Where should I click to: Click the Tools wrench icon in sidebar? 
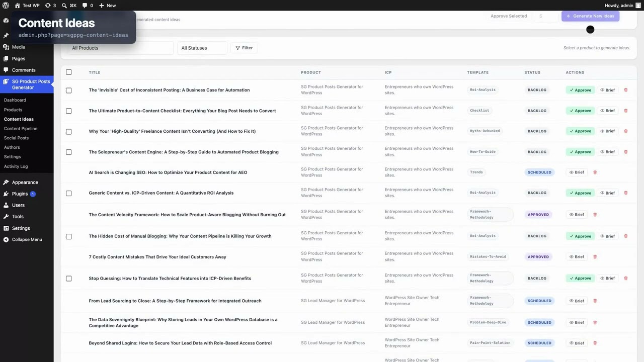pyautogui.click(x=6, y=217)
